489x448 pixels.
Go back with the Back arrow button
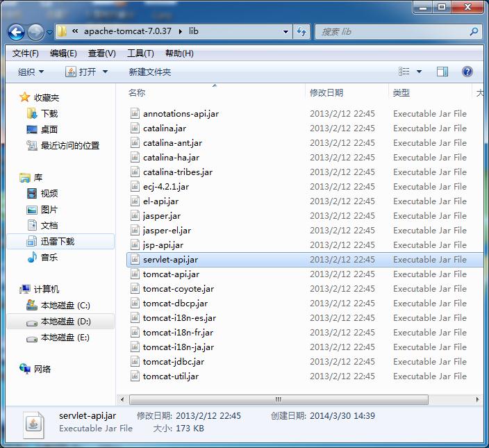tap(16, 32)
